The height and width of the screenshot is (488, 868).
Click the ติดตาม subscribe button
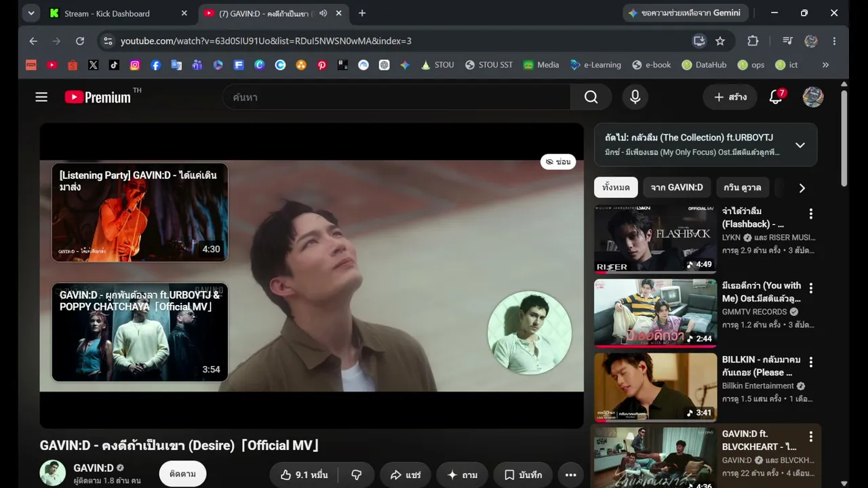click(x=182, y=474)
